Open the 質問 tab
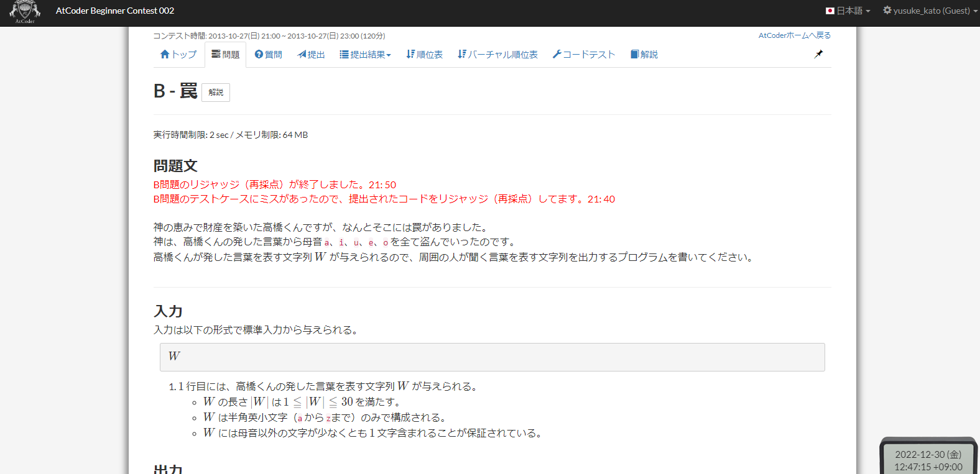 coord(269,55)
